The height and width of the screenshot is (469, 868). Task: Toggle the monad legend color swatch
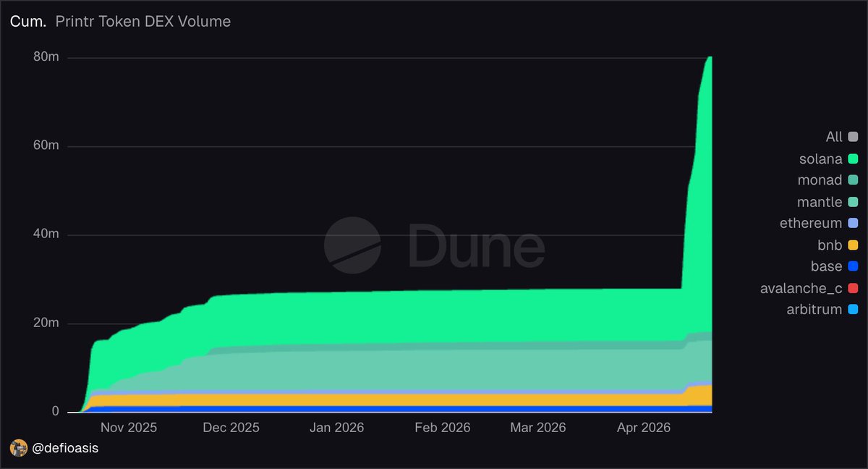coord(854,180)
